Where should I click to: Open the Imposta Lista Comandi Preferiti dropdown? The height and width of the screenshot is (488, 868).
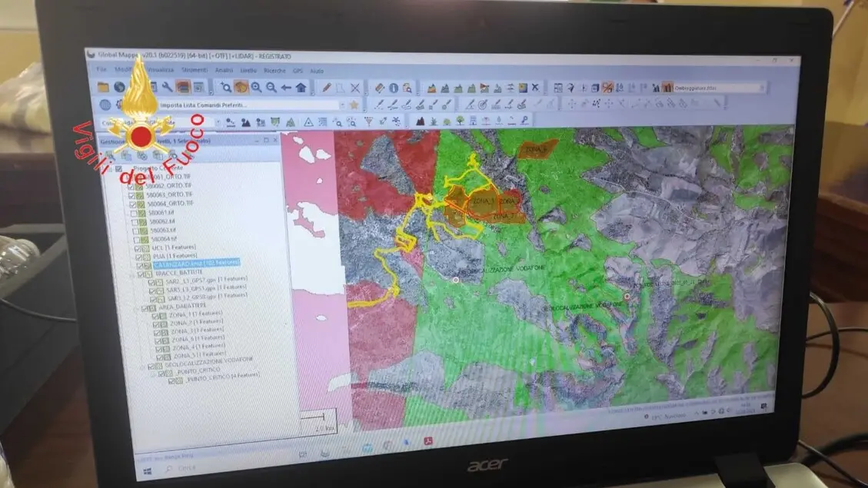pyautogui.click(x=341, y=105)
